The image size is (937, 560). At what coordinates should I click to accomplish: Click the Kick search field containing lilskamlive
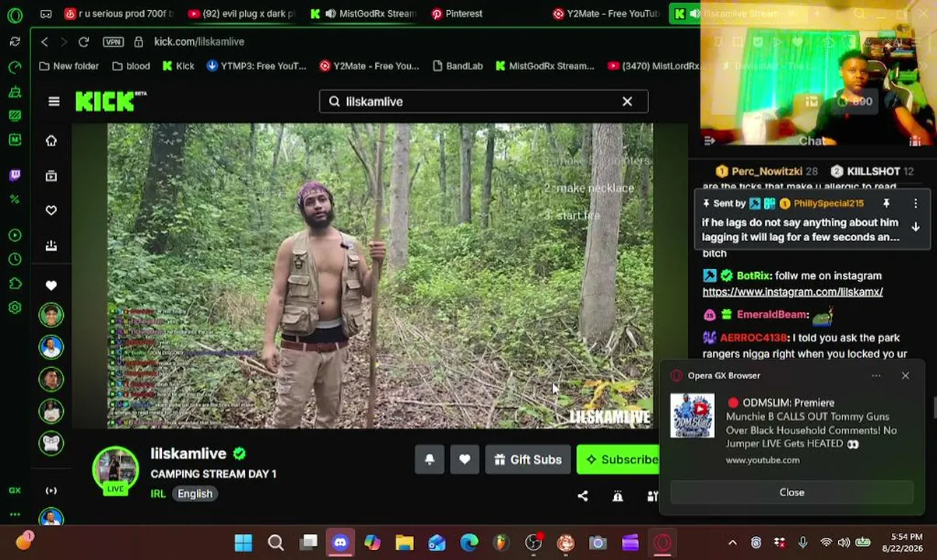click(483, 101)
